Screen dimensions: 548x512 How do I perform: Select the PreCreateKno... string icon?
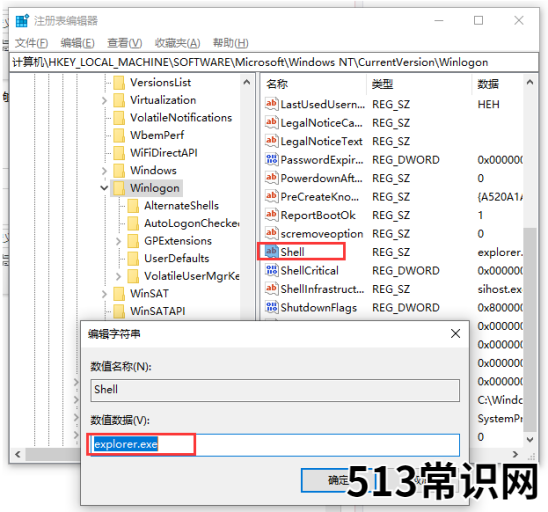[x=272, y=196]
